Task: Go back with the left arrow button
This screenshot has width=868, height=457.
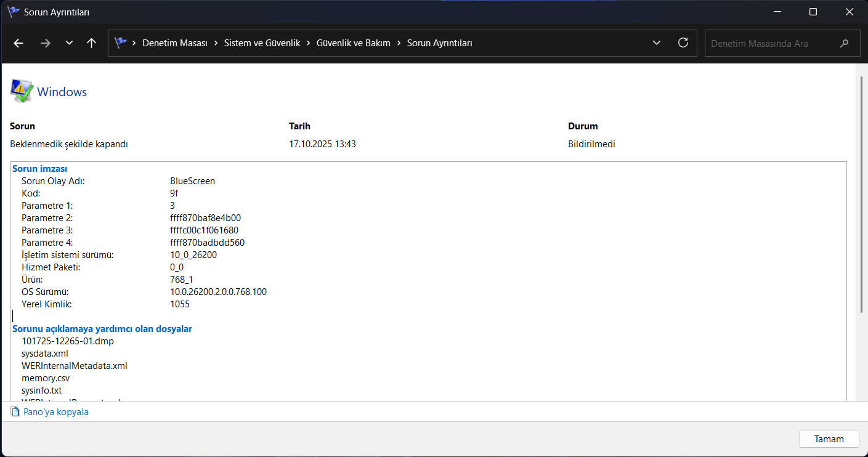Action: point(18,43)
